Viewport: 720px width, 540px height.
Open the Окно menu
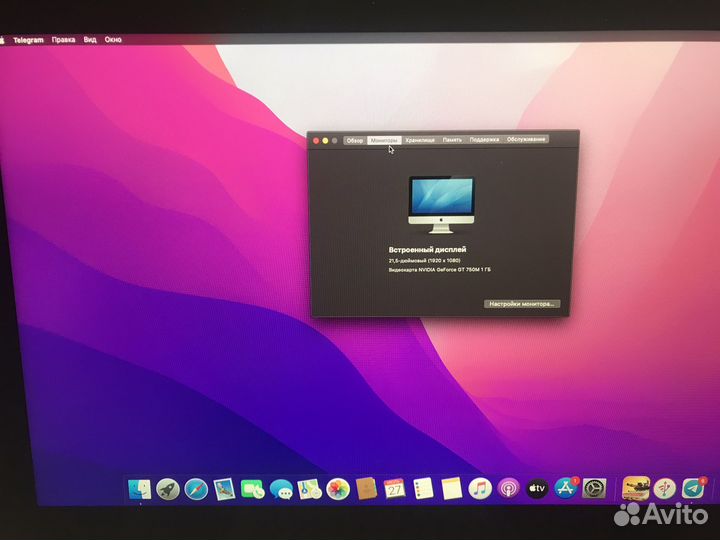[x=113, y=39]
